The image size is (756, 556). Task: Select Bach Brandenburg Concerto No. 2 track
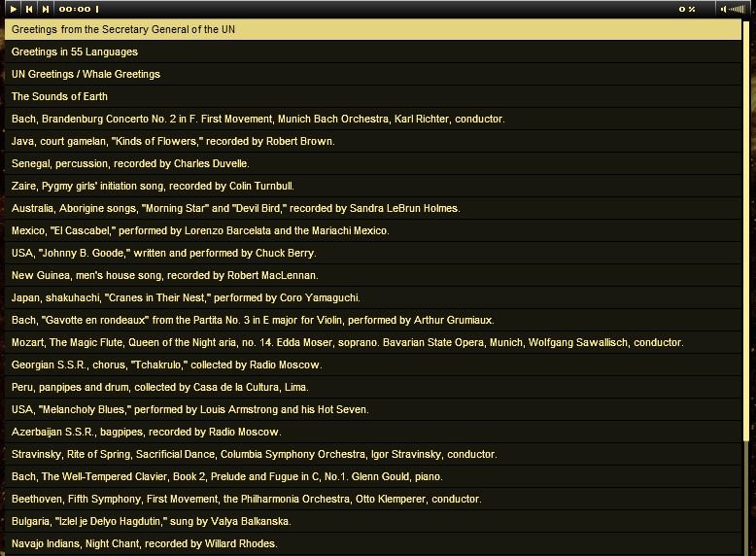pos(373,119)
